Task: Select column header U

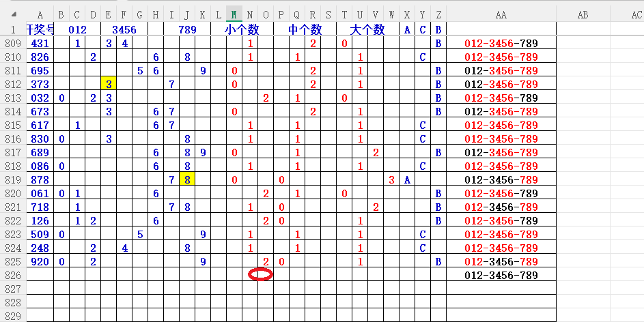Action: pyautogui.click(x=360, y=15)
